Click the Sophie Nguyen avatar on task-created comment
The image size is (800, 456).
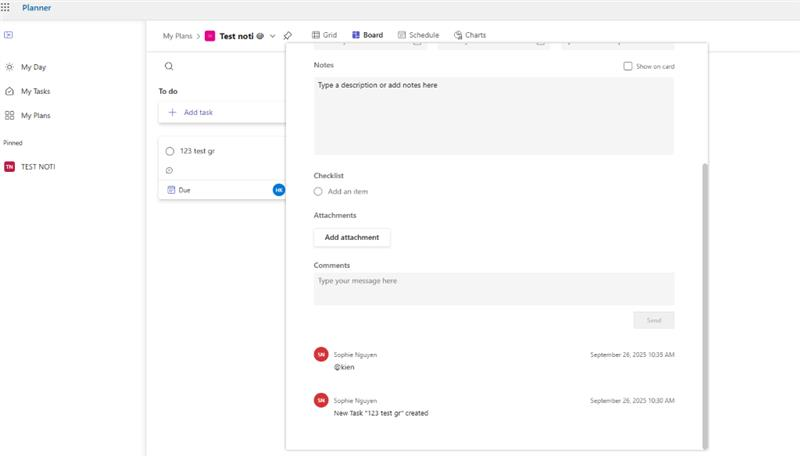pyautogui.click(x=321, y=400)
